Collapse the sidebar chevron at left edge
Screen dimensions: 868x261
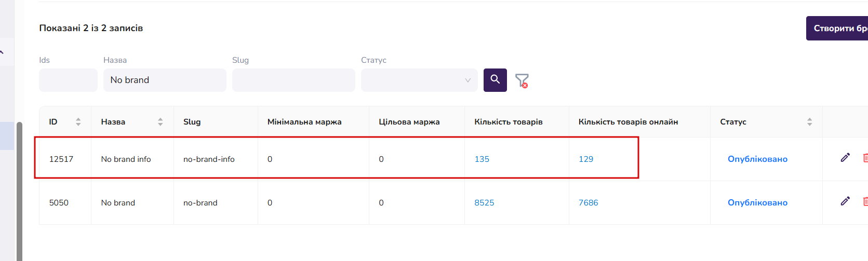2,52
